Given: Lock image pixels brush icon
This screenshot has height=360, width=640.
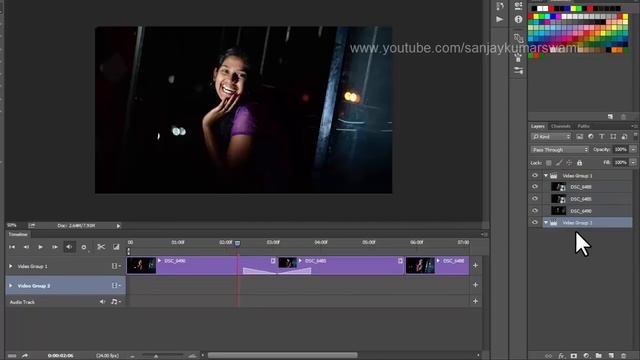Looking at the screenshot, I should tap(559, 163).
